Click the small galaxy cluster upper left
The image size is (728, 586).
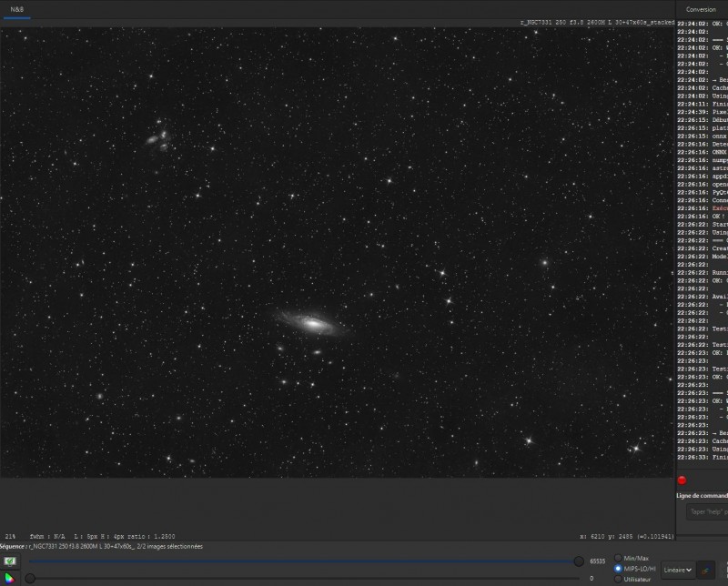(x=158, y=138)
